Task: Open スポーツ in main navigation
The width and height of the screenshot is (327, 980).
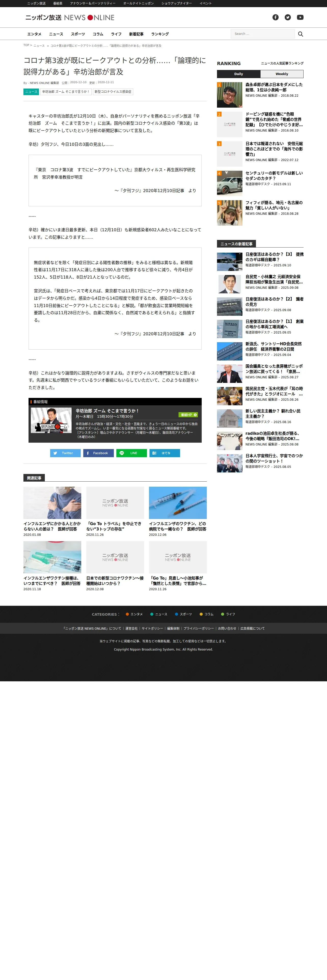Action: click(78, 34)
